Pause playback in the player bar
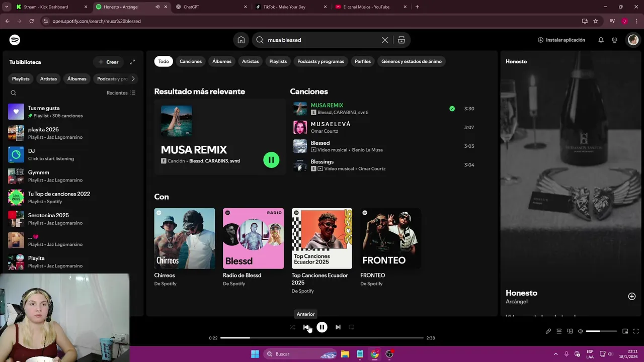The width and height of the screenshot is (644, 362). (322, 327)
